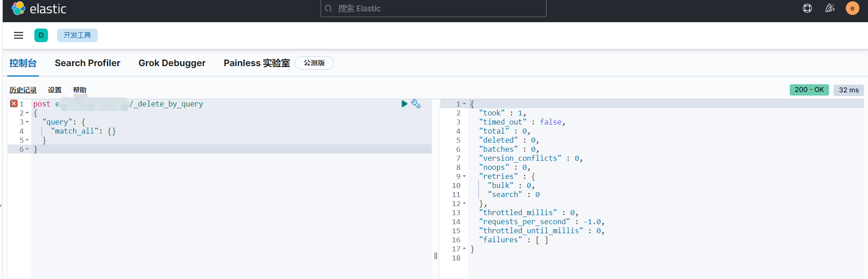Click the "failures" : [ ] line
Screen dimensions: 868x279
click(514, 240)
